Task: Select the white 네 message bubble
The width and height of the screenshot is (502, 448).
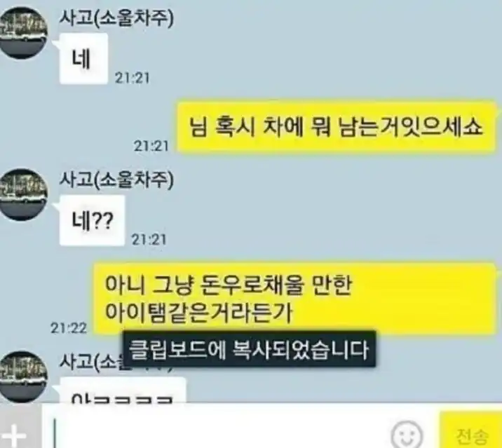Action: 83,59
